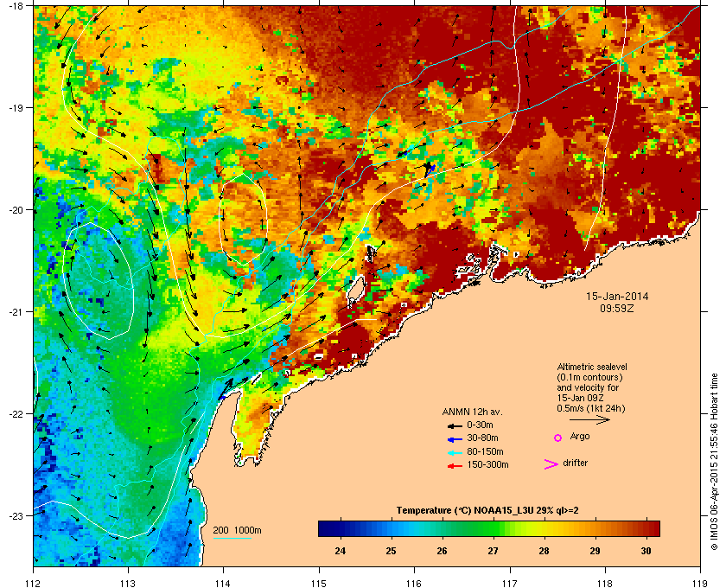The image size is (726, 588).
Task: Click the 'Argo' legend label
Action: [x=580, y=437]
